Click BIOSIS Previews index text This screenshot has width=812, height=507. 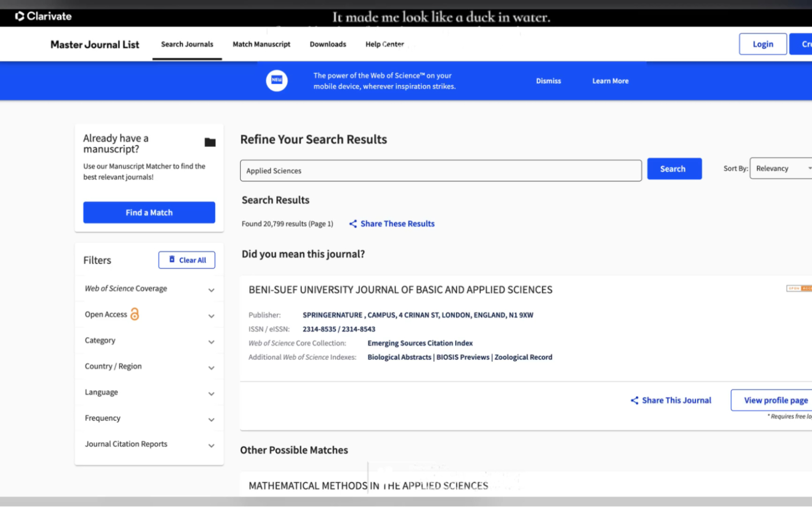463,357
